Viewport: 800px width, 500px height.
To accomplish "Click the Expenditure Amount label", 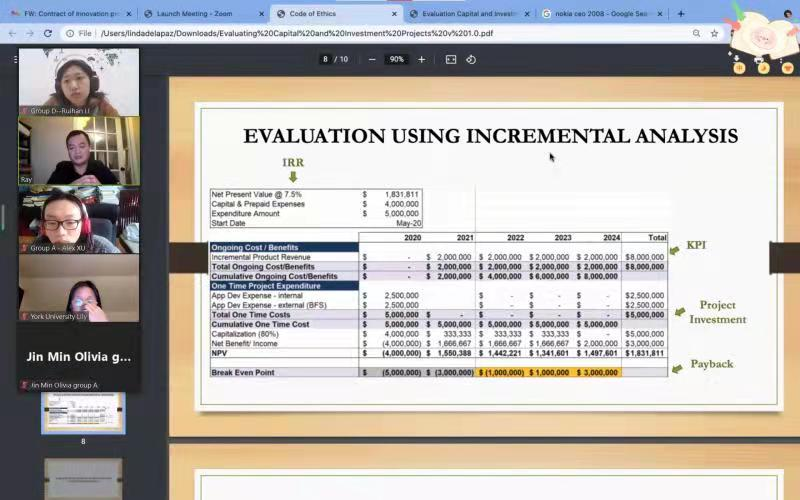I will (245, 214).
